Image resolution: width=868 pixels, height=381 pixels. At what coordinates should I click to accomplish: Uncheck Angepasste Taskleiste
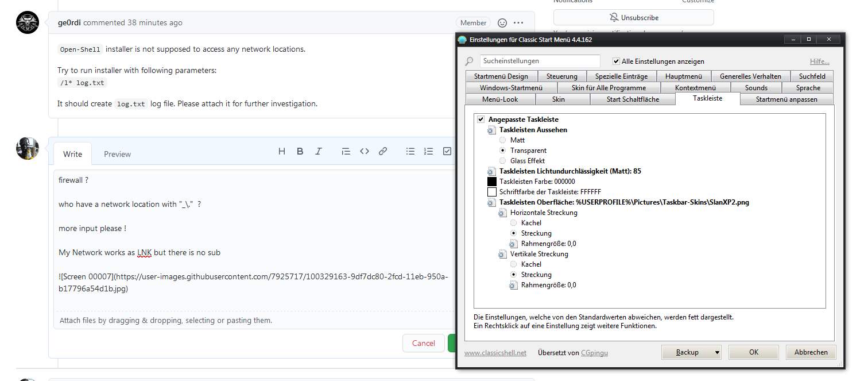click(480, 120)
